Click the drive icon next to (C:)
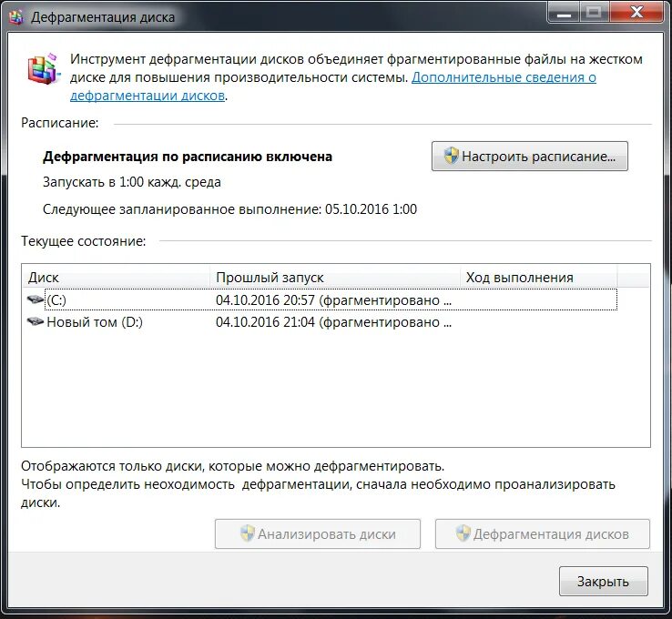672x619 pixels. click(36, 299)
